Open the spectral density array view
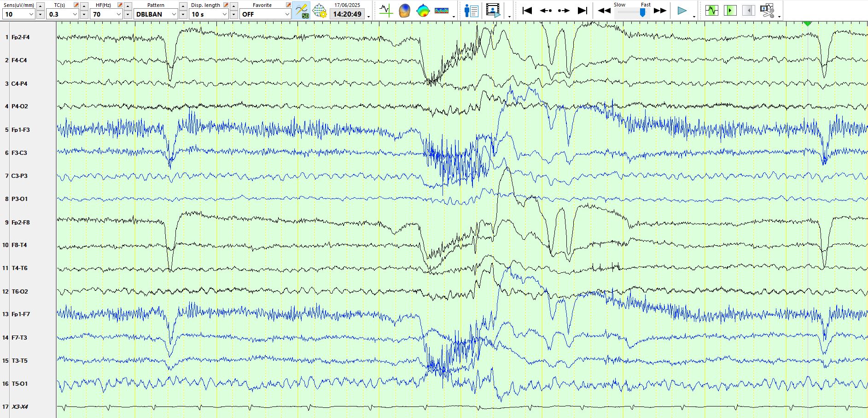 [x=442, y=10]
